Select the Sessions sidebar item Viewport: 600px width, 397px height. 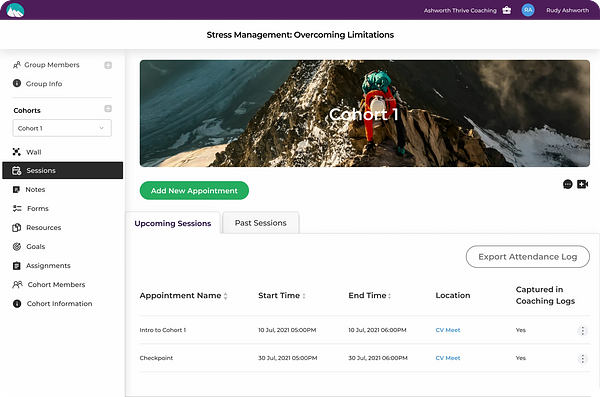[62, 170]
